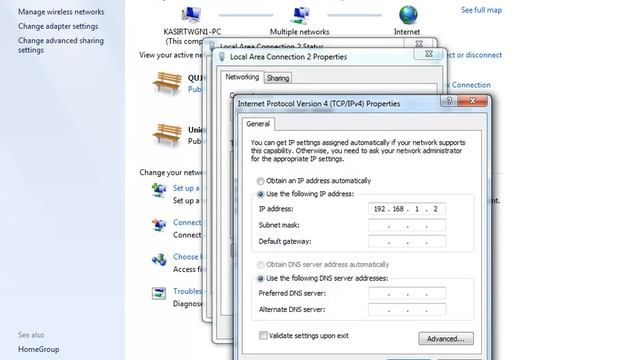
Task: Click the Choose homegroup link
Action: tap(187, 257)
